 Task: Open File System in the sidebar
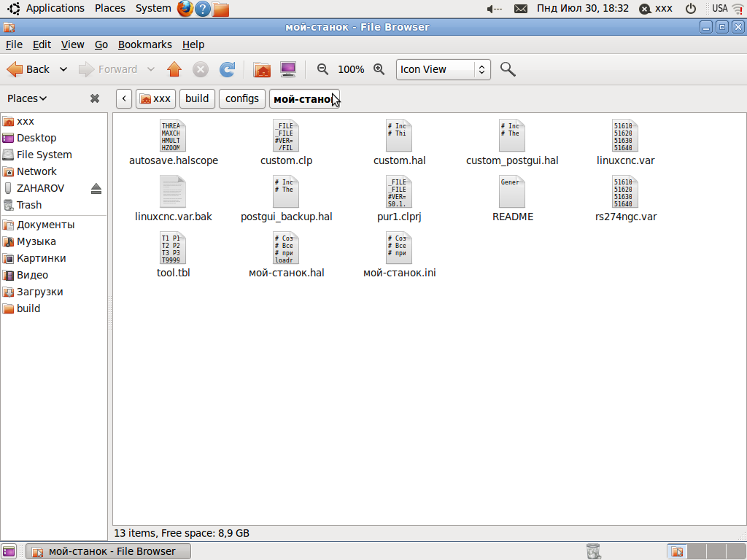[44, 155]
